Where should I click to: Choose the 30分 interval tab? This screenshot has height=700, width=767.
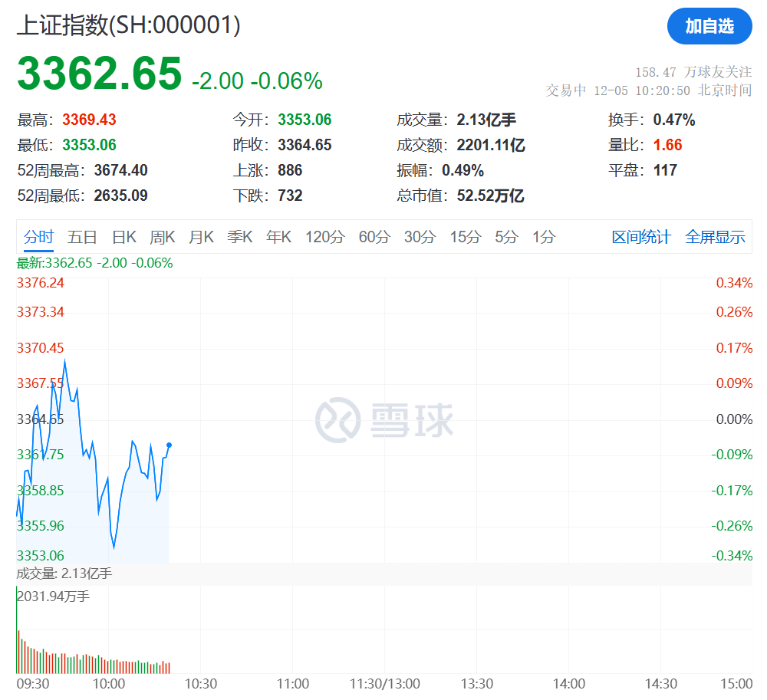(420, 237)
